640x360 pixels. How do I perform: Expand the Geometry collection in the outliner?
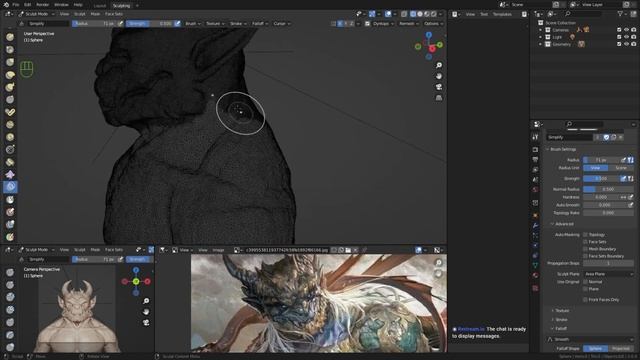[x=540, y=44]
